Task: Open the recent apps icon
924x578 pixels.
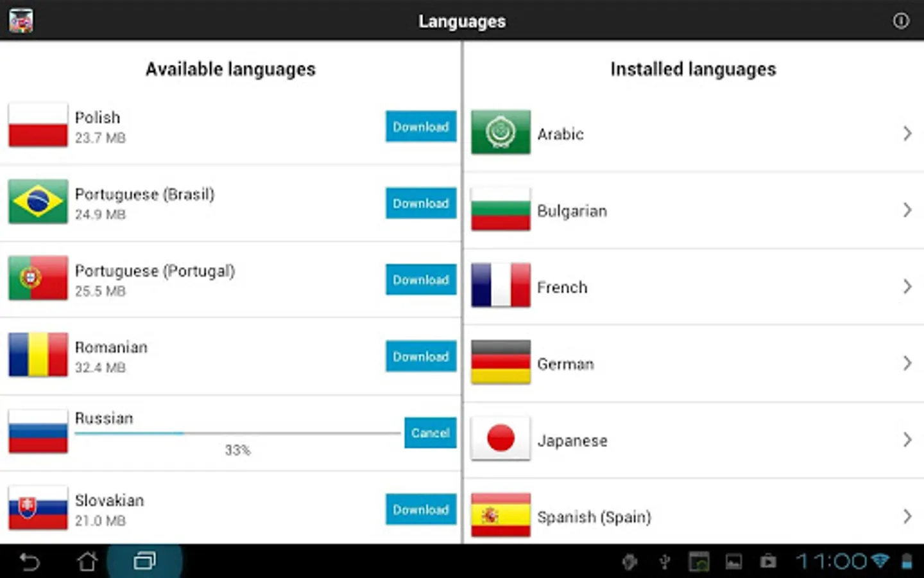Action: click(x=144, y=562)
